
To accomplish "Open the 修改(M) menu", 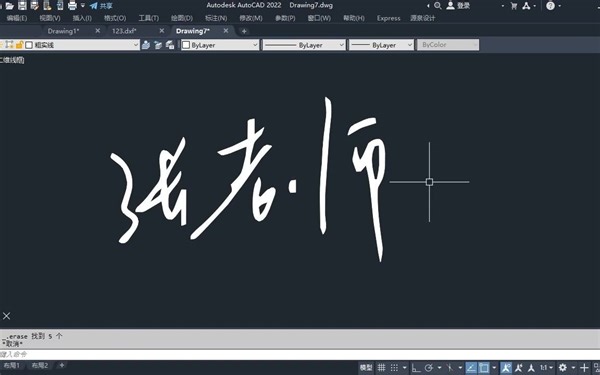I will point(251,18).
